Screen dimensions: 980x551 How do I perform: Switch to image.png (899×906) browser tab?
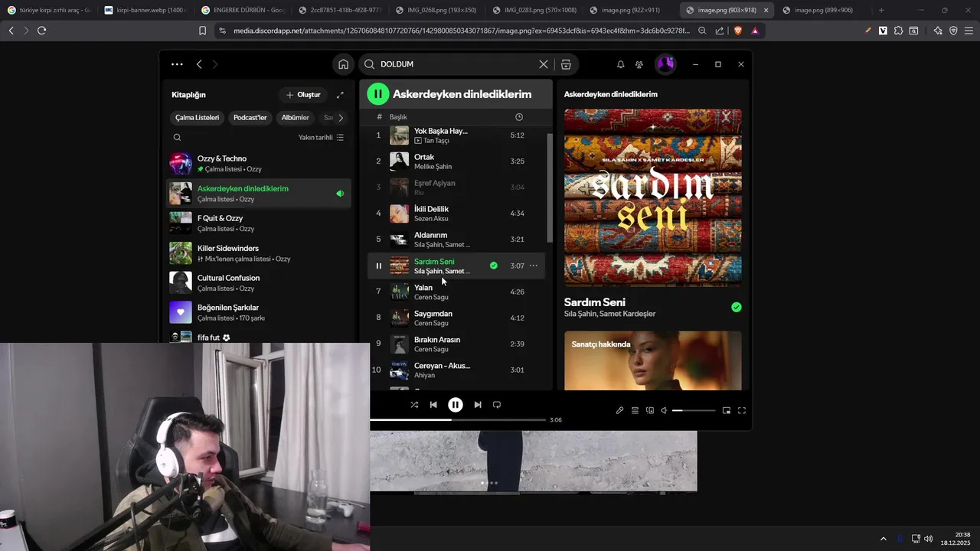(823, 10)
